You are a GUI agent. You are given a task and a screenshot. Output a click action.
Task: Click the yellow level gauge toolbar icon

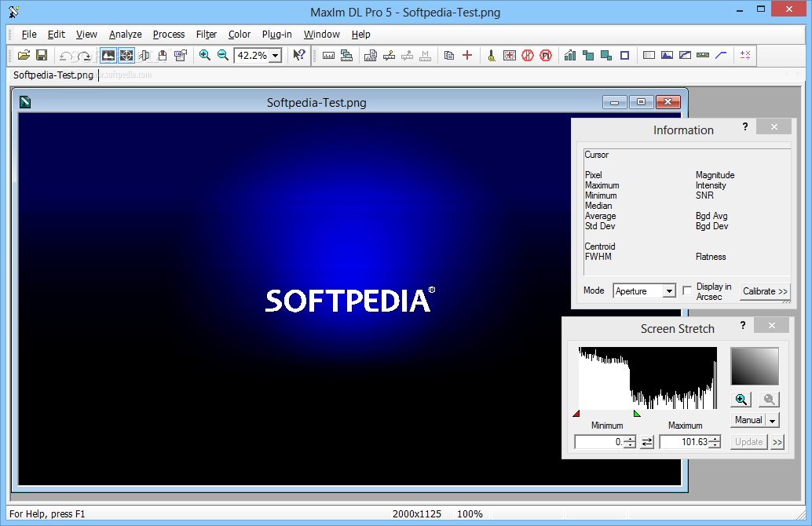(703, 55)
